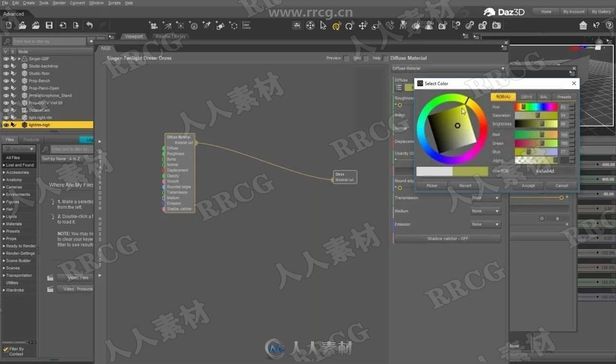Select the highlighted Universal tool icon
Viewport: 616px width, 364px height.
click(x=336, y=26)
